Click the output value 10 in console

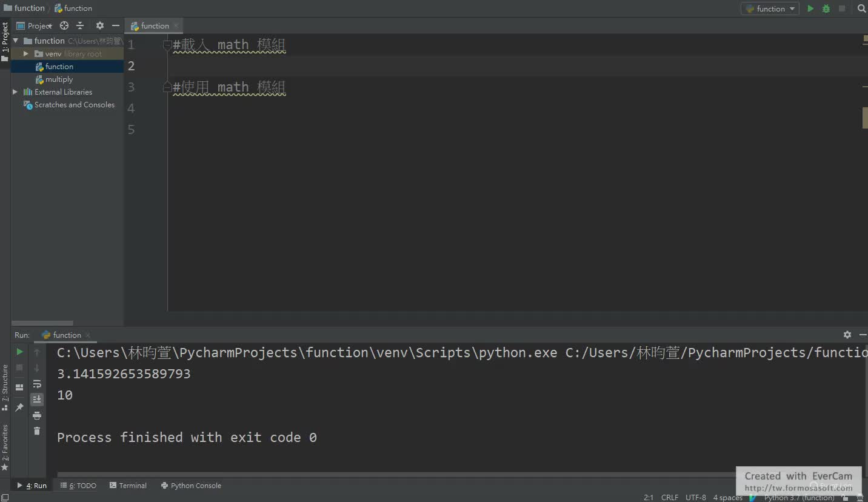coord(65,395)
